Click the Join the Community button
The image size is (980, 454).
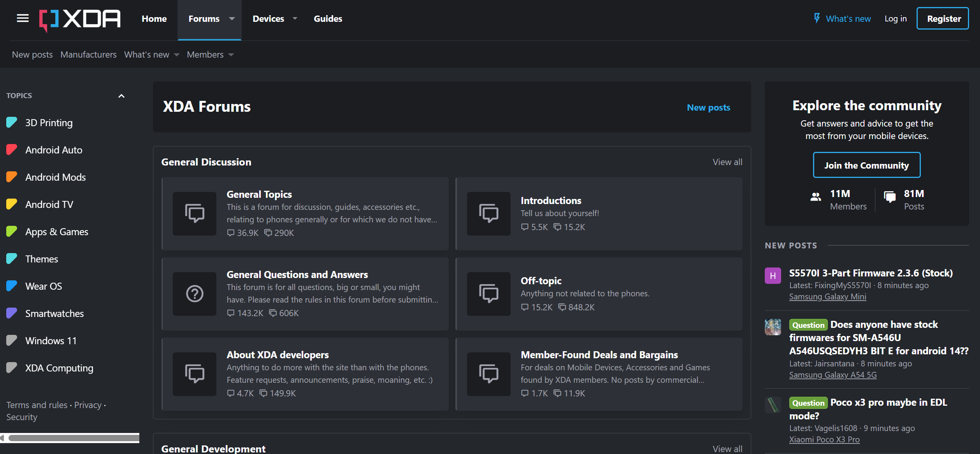[866, 165]
